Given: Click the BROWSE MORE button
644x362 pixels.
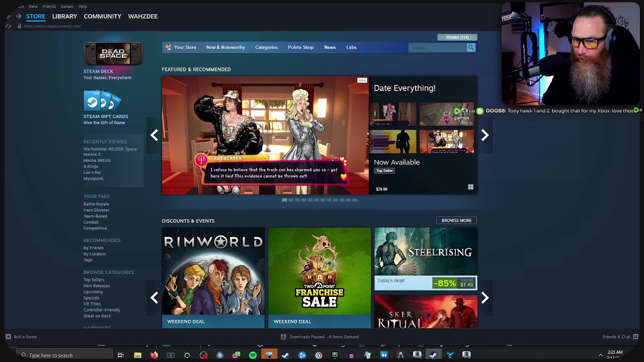Looking at the screenshot, I should [456, 220].
